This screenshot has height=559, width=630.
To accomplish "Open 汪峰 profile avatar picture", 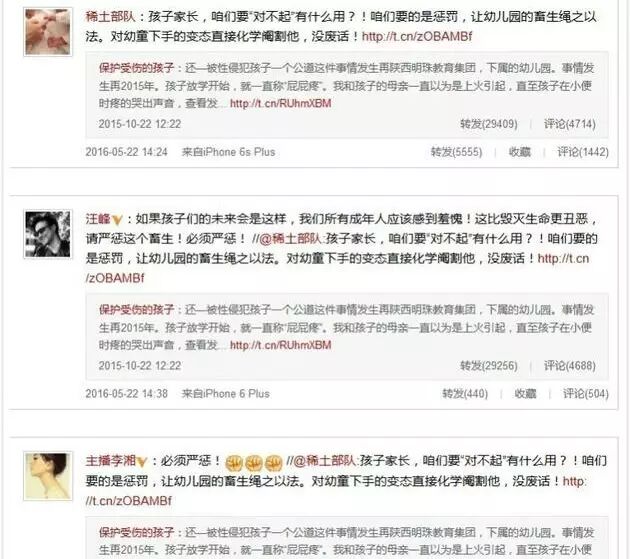I will click(x=48, y=234).
